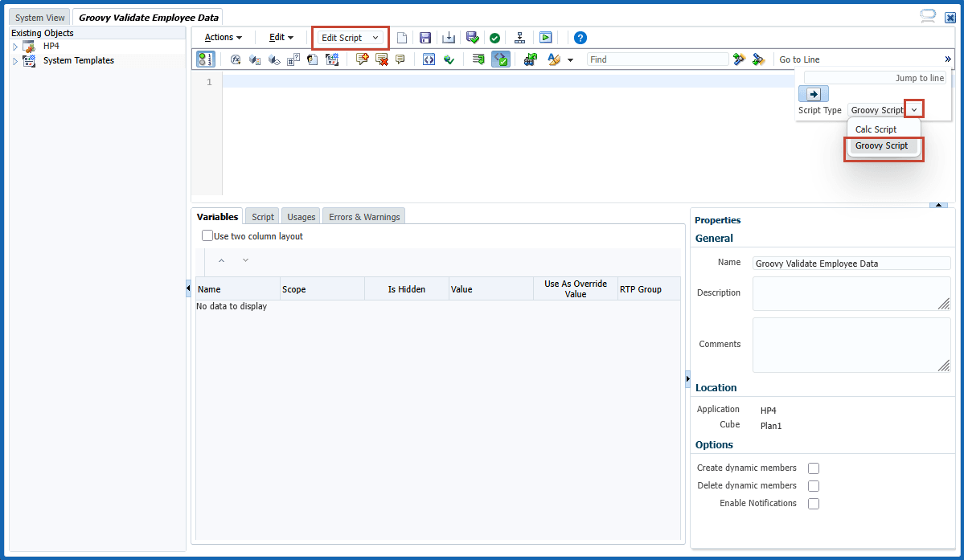Viewport: 964px width, 560px height.
Task: Click the binoculars find and replace icon
Action: point(530,59)
